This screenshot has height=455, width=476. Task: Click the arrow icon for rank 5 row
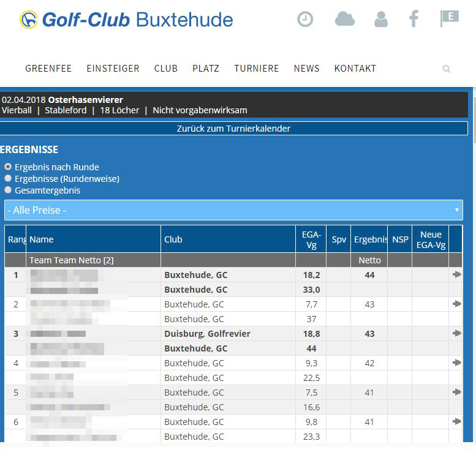pos(456,392)
